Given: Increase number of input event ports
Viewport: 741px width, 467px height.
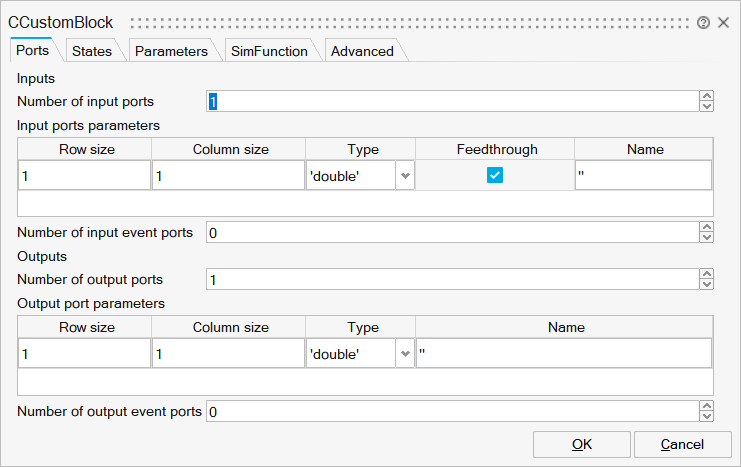Looking at the screenshot, I should (707, 227).
